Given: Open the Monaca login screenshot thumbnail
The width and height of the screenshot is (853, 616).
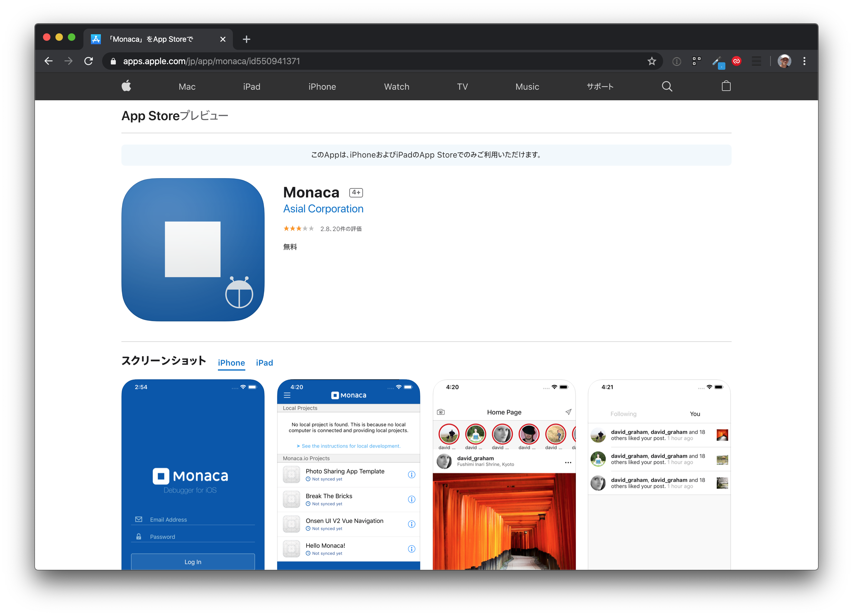Looking at the screenshot, I should 193,475.
